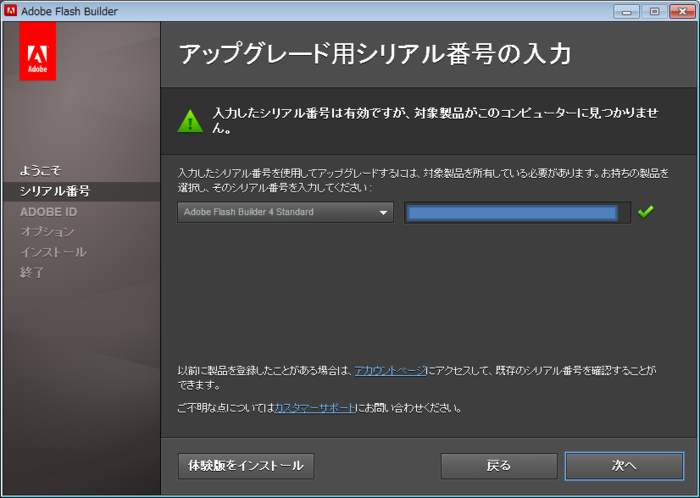Click the Adobe Flash Builder title bar icon
The height and width of the screenshot is (498, 700).
(10, 11)
